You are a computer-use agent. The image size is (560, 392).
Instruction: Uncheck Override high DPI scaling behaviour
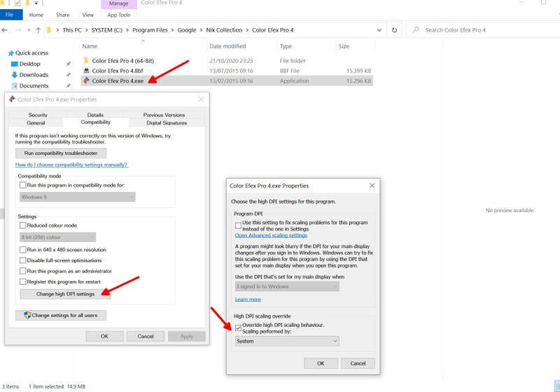pos(238,328)
